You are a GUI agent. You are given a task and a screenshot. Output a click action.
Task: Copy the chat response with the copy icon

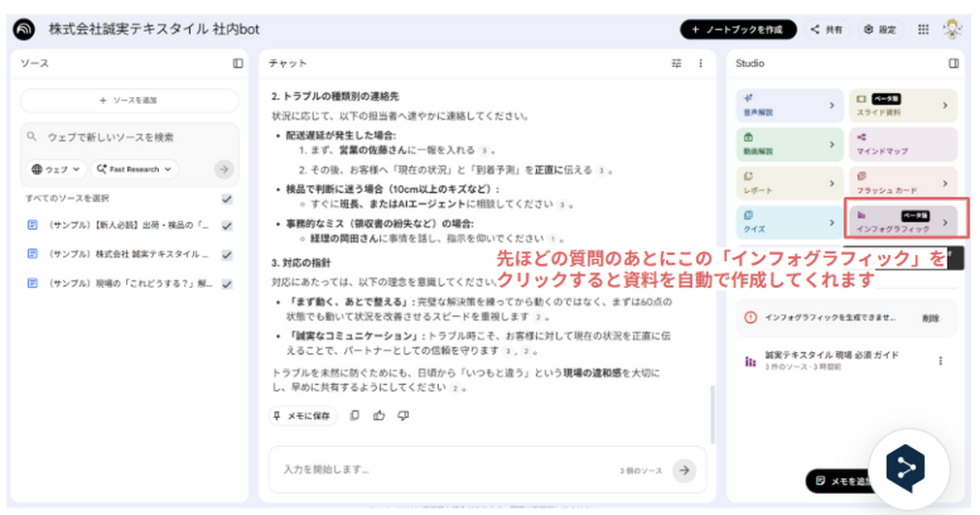(x=355, y=415)
